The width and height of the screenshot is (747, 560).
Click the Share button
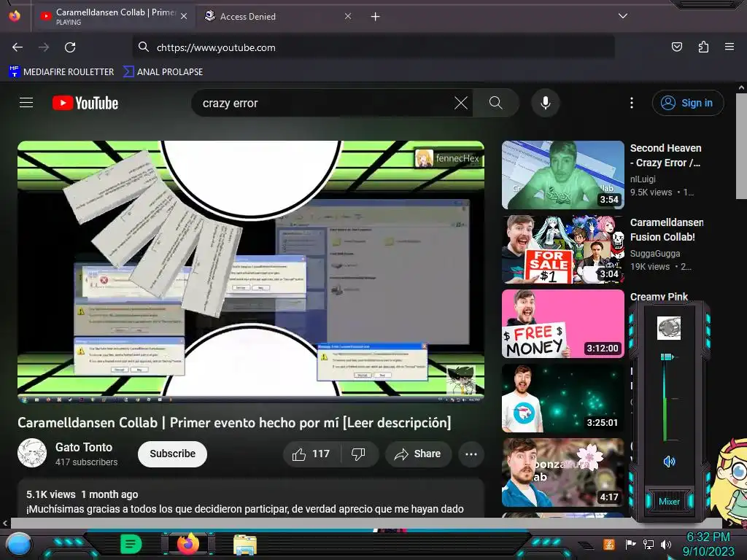click(x=418, y=454)
